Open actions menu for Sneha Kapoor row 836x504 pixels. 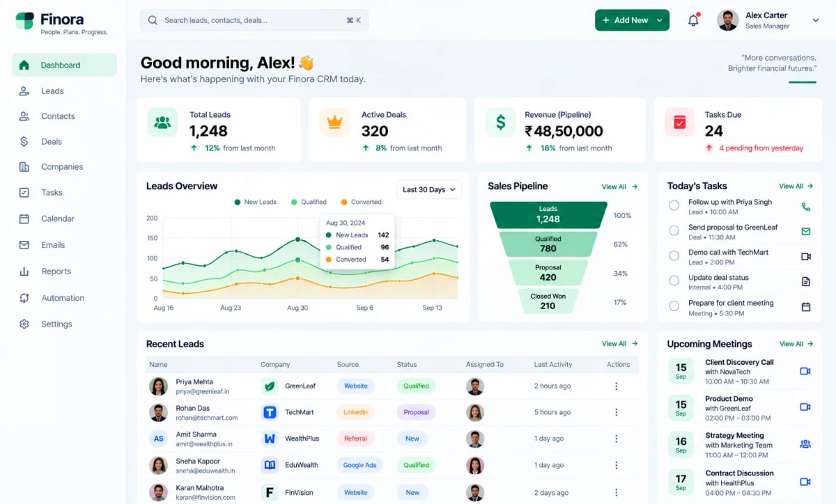[616, 465]
